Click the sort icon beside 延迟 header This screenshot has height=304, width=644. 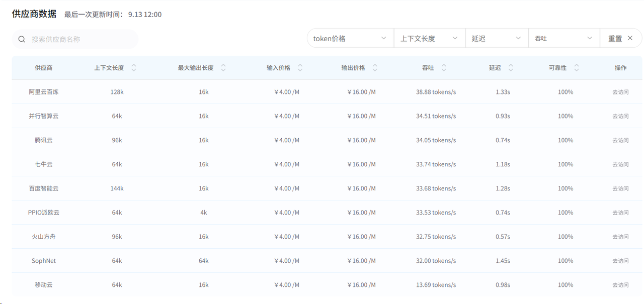coord(511,68)
